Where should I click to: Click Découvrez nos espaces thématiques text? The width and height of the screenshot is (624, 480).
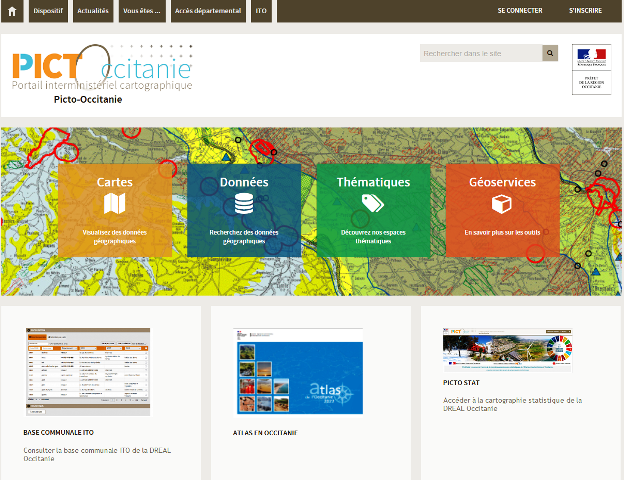(373, 237)
